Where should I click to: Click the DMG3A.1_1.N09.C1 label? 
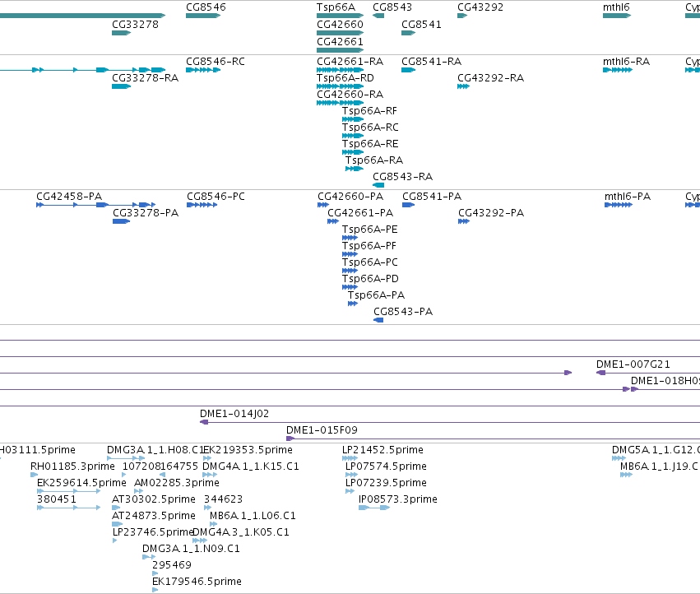191,549
